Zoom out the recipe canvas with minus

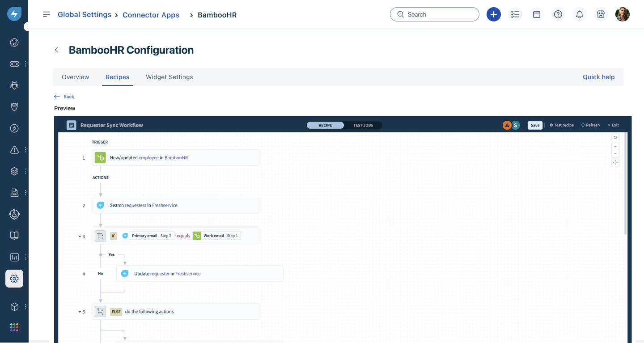point(615,153)
